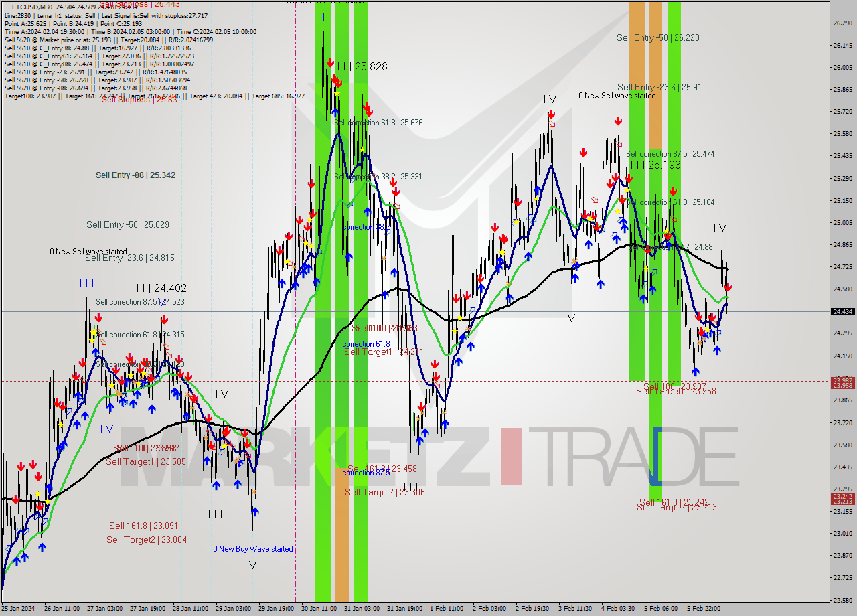The height and width of the screenshot is (616, 857).
Task: Click the 'I I I | 25.193' wave label
Action: click(x=655, y=165)
